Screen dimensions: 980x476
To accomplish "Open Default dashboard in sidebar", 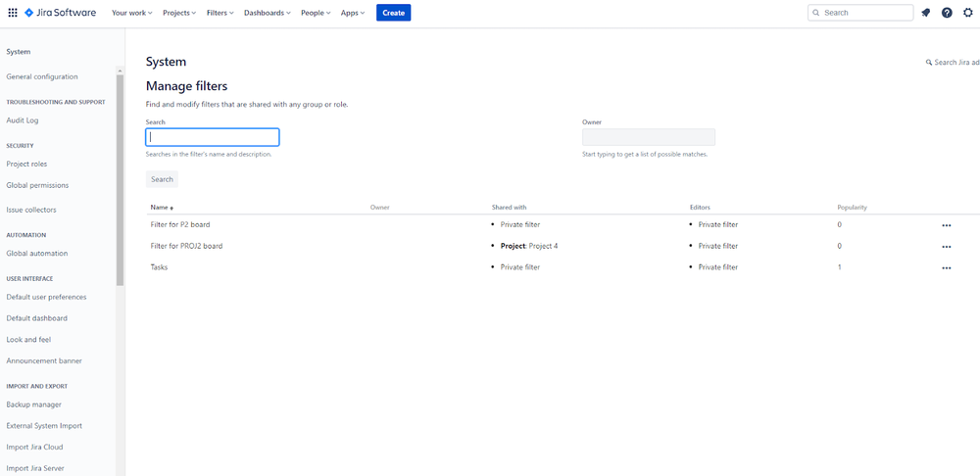I will coord(37,318).
